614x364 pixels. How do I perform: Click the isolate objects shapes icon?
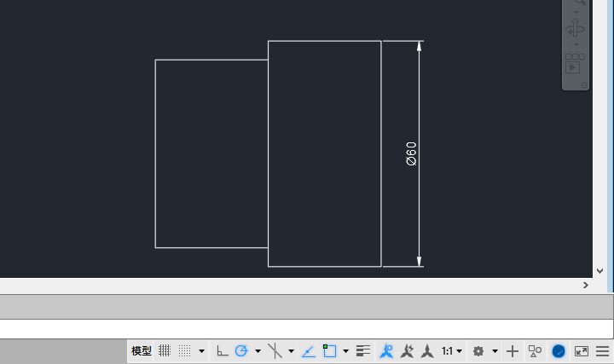535,351
